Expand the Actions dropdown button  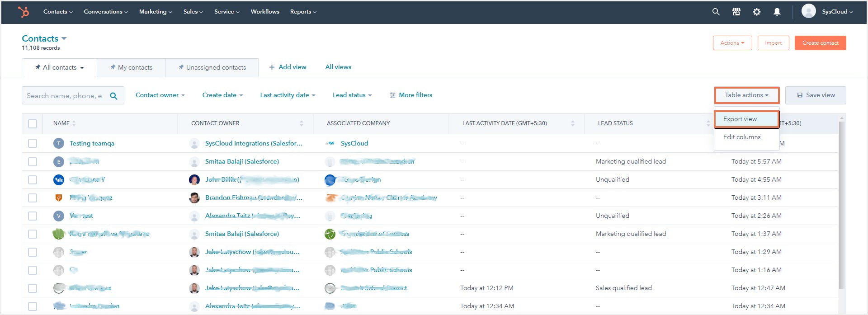point(732,43)
